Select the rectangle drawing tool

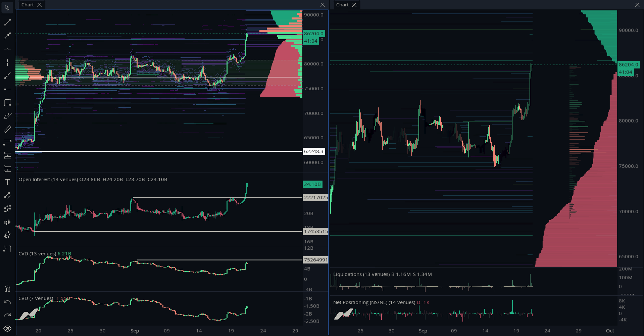click(x=7, y=102)
